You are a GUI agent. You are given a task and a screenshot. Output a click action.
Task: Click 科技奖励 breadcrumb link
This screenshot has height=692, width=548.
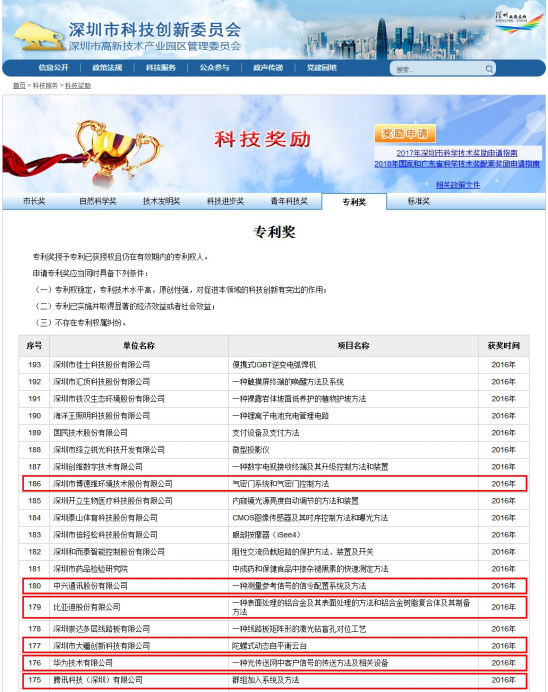pyautogui.click(x=78, y=86)
